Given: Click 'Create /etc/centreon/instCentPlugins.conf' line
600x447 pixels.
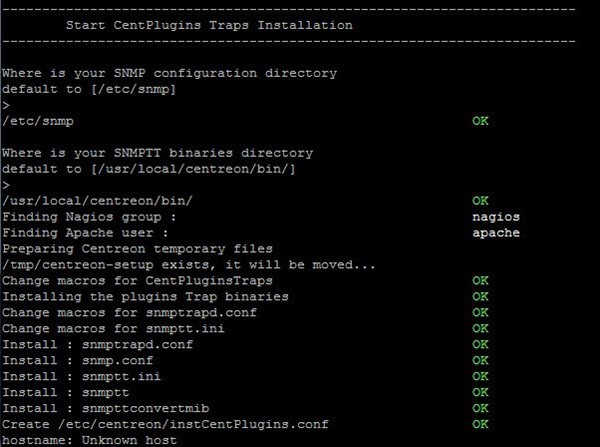Looking at the screenshot, I should point(165,424).
